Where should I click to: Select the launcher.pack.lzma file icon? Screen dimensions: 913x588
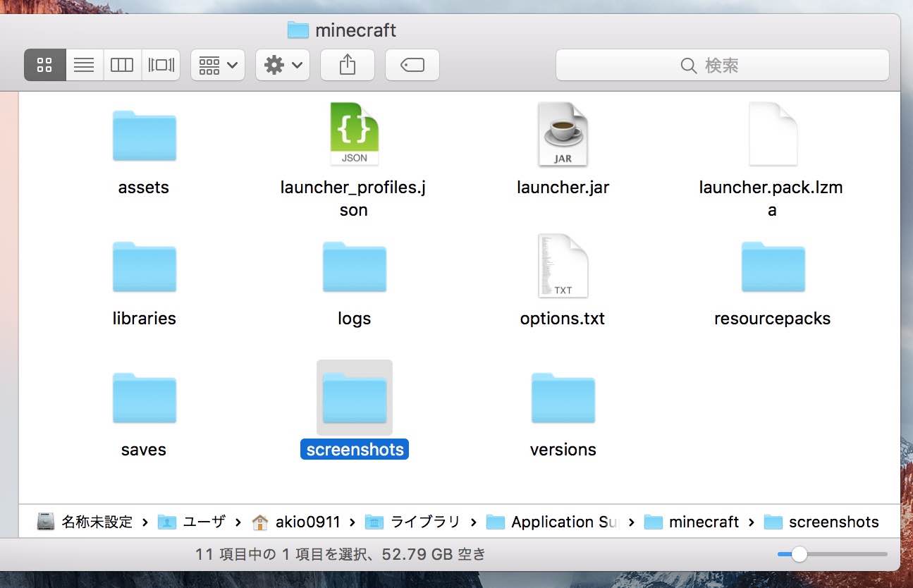click(x=773, y=134)
